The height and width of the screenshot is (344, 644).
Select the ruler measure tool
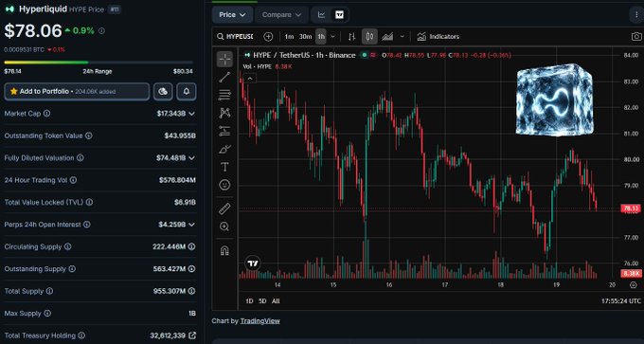224,208
